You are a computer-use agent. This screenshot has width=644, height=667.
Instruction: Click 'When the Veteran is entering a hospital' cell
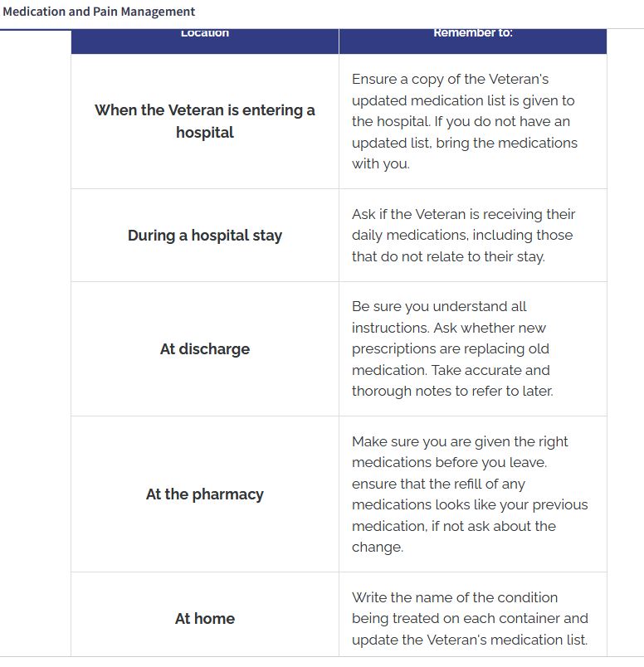204,121
